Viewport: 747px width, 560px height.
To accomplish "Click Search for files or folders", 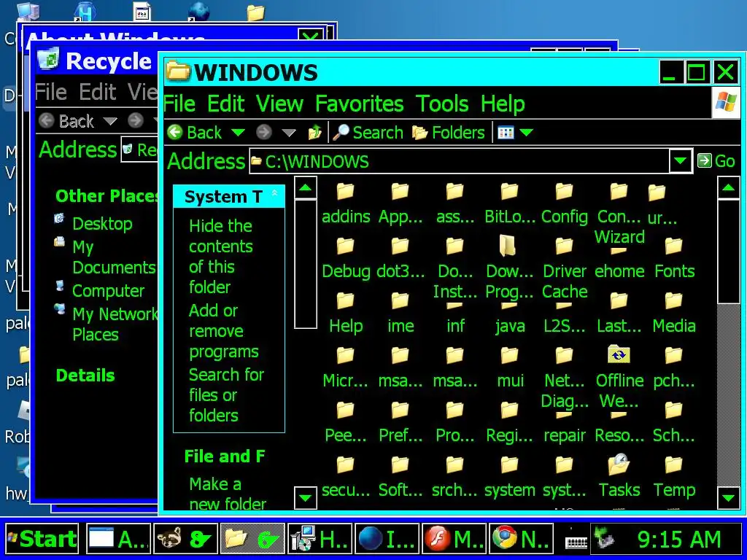I will 226,394.
